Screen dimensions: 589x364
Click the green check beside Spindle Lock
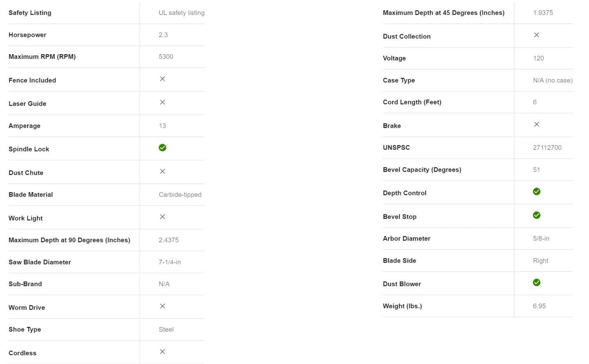coord(163,148)
